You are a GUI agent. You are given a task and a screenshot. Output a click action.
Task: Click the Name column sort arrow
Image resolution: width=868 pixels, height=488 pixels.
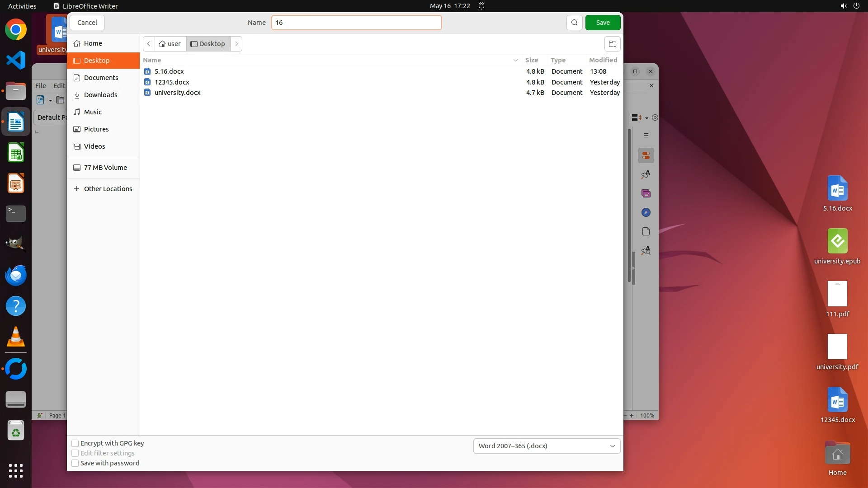click(515, 60)
